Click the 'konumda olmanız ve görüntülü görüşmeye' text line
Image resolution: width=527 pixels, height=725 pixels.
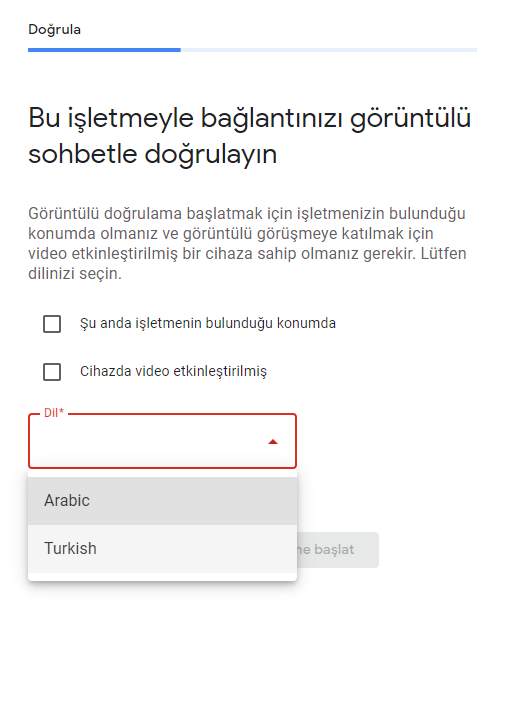pyautogui.click(x=231, y=234)
